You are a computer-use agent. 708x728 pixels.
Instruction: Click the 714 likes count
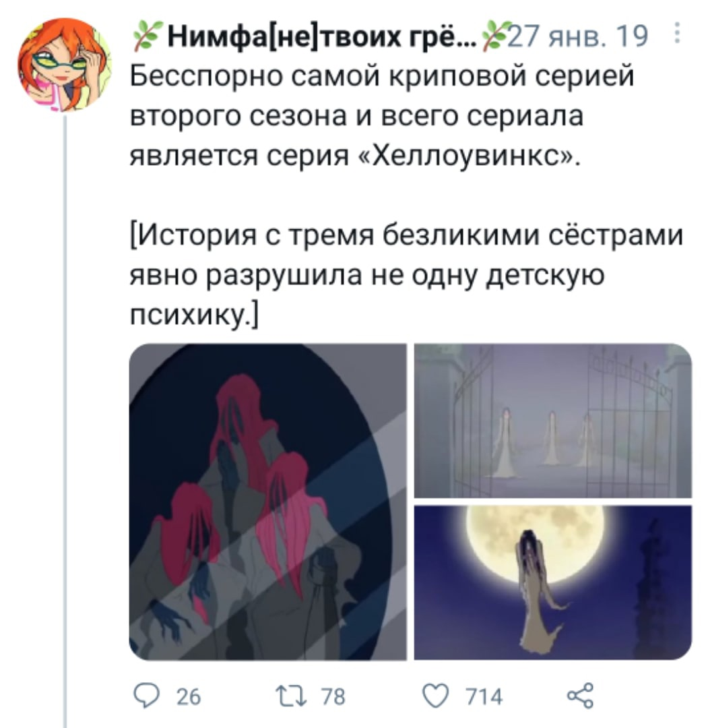[484, 696]
